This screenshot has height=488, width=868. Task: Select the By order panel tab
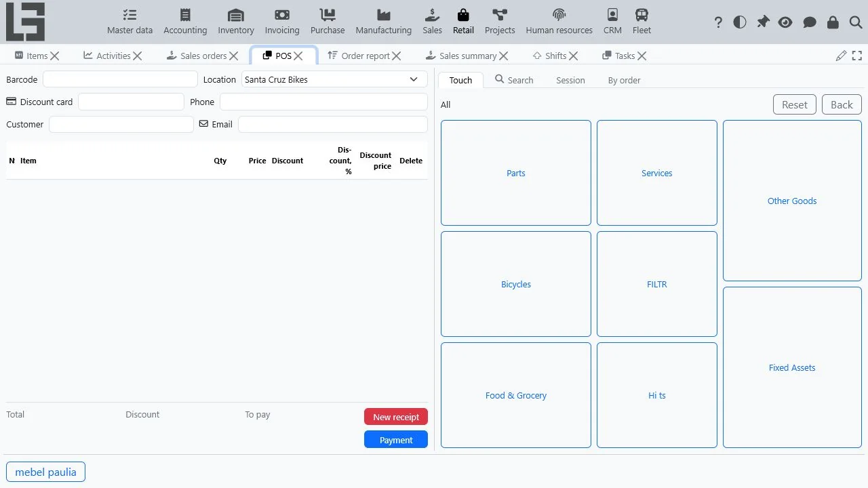click(624, 80)
